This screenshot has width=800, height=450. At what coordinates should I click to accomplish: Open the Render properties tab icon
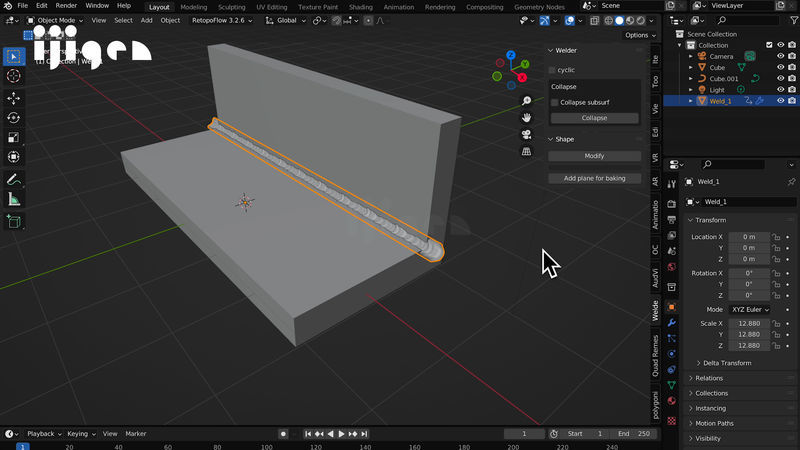click(671, 204)
